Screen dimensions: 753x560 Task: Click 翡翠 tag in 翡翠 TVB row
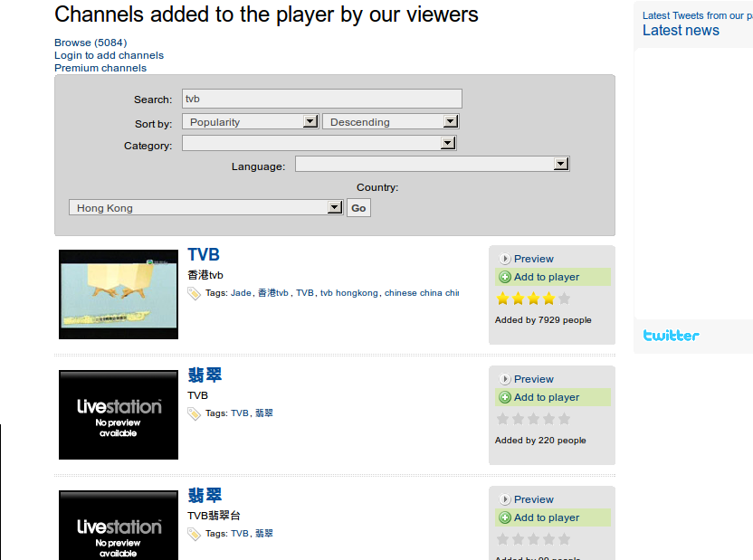tap(263, 413)
